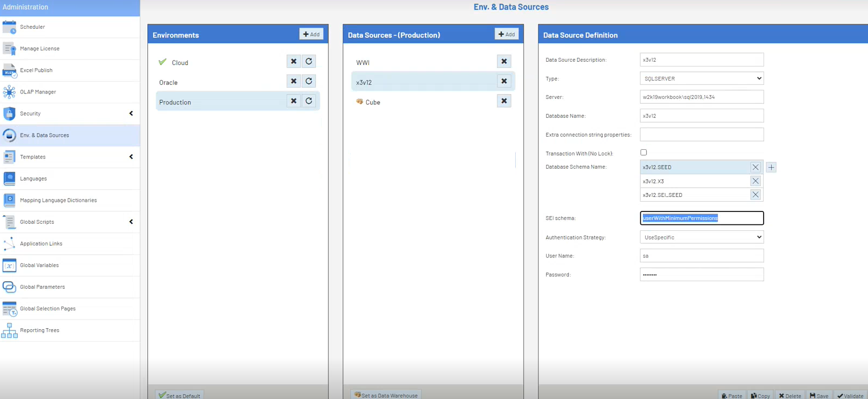The width and height of the screenshot is (868, 399).
Task: Click the Server input field
Action: click(701, 97)
